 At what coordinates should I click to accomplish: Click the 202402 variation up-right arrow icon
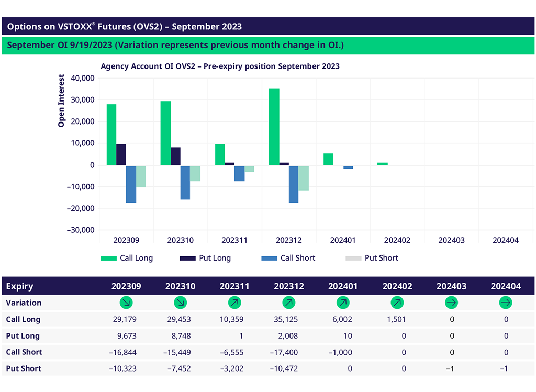(397, 303)
